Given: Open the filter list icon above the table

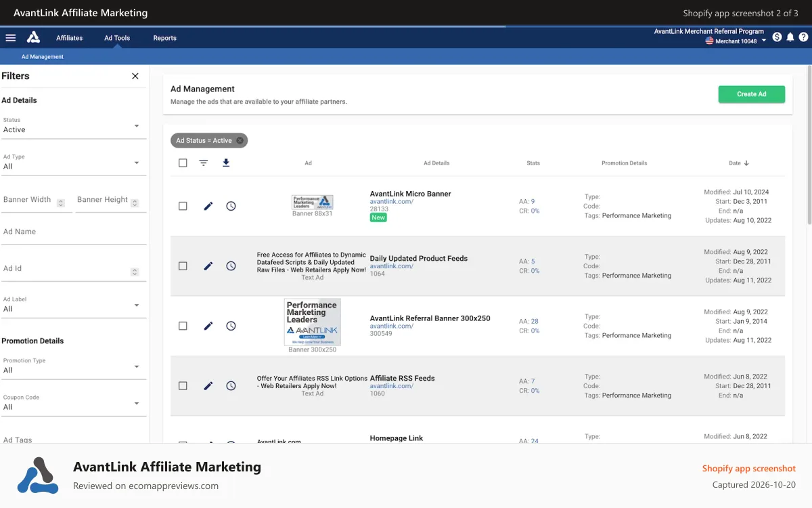Looking at the screenshot, I should 204,163.
